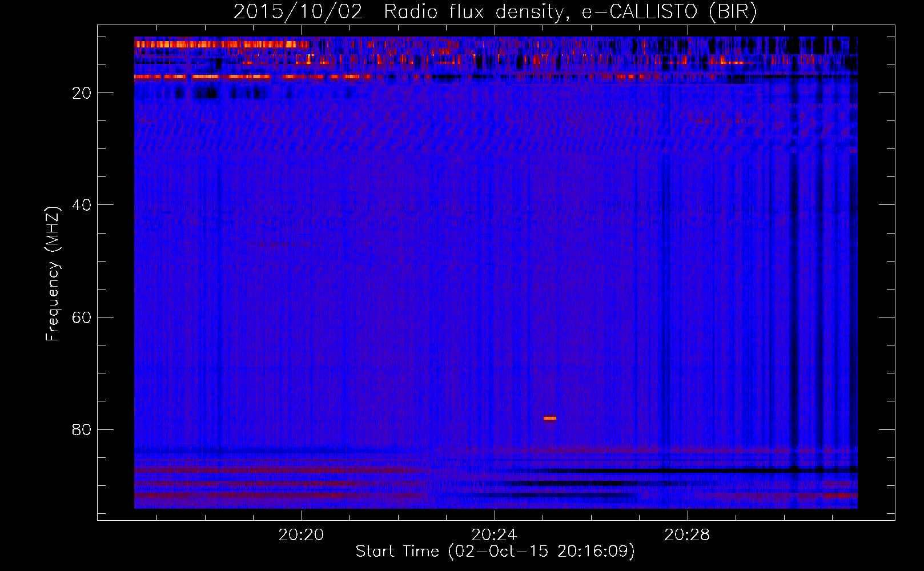Click the "Frequency (MHZ)" axis label
The image size is (924, 571).
[x=53, y=274]
